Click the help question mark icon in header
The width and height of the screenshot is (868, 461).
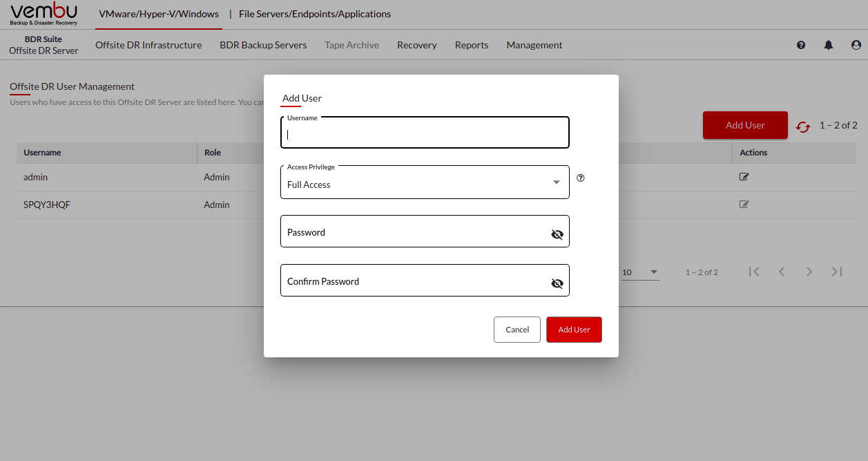801,45
